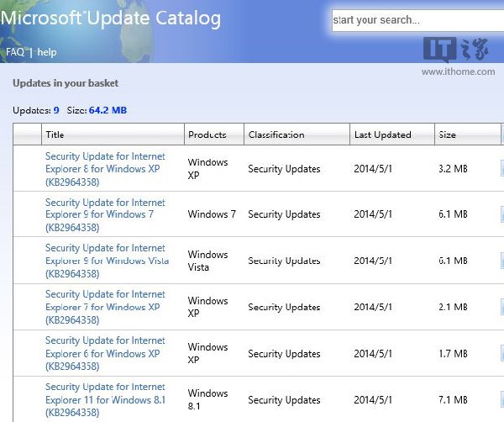Select the Windows 7 product cell

[212, 214]
